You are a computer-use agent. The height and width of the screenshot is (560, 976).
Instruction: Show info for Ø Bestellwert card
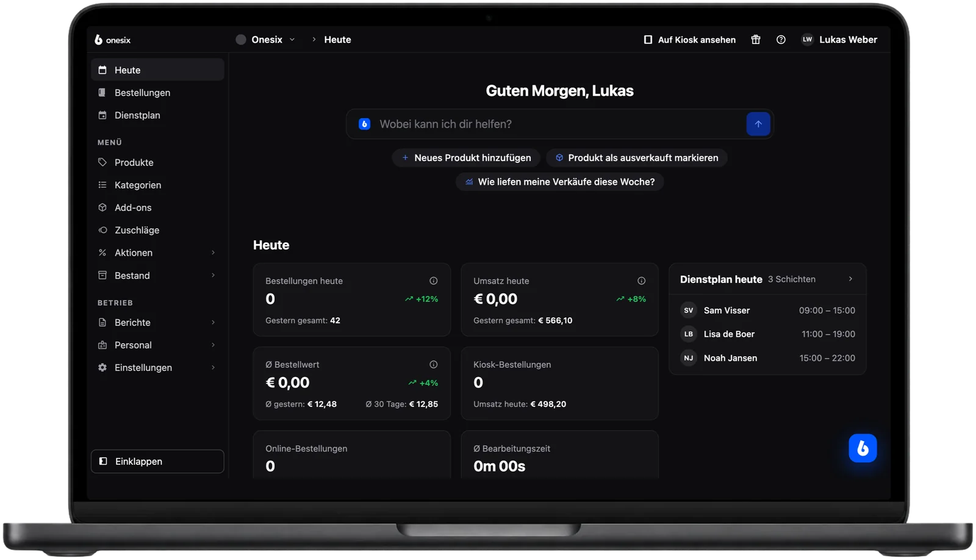[433, 364]
